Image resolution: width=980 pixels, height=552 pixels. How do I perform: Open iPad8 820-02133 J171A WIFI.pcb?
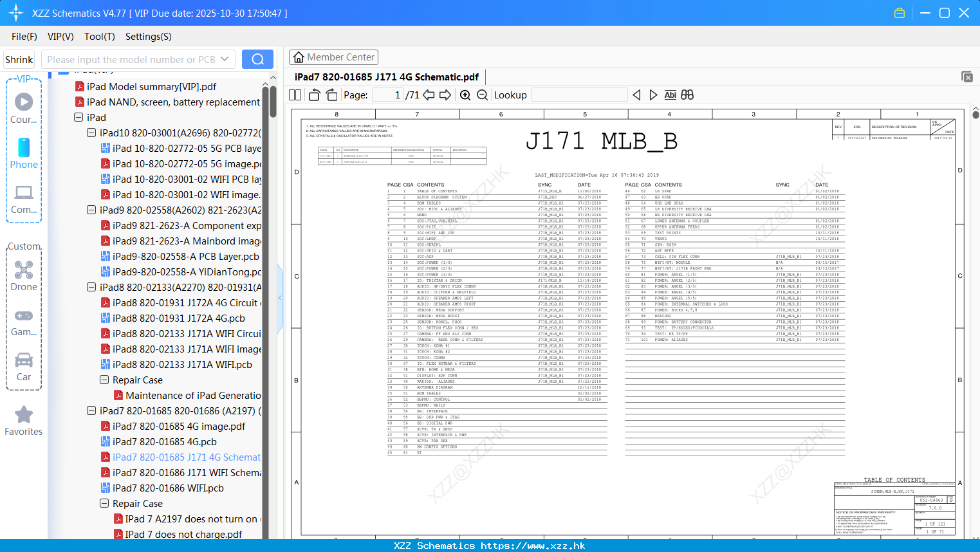(x=176, y=364)
